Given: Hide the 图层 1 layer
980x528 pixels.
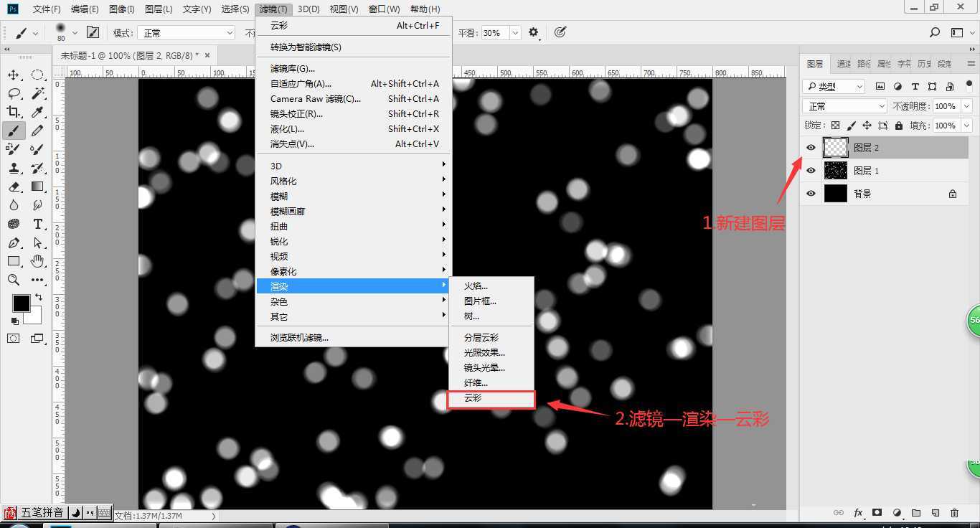Looking at the screenshot, I should tap(811, 170).
